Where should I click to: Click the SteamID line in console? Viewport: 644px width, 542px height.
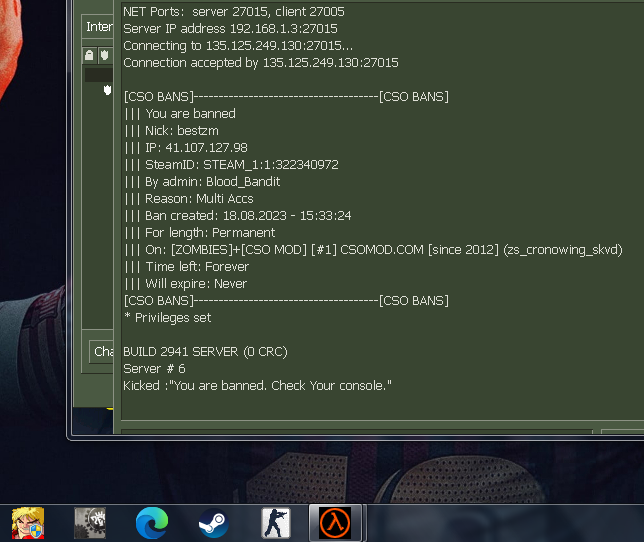tap(231, 165)
